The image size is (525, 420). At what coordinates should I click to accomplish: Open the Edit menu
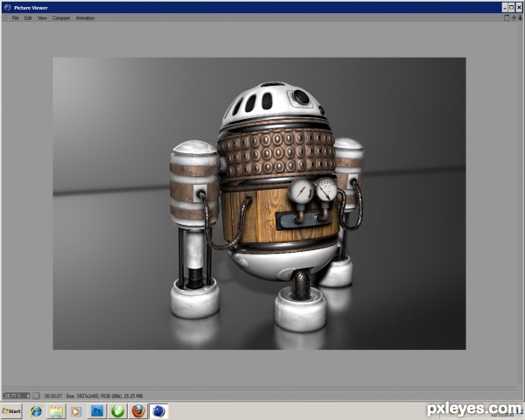click(x=28, y=18)
